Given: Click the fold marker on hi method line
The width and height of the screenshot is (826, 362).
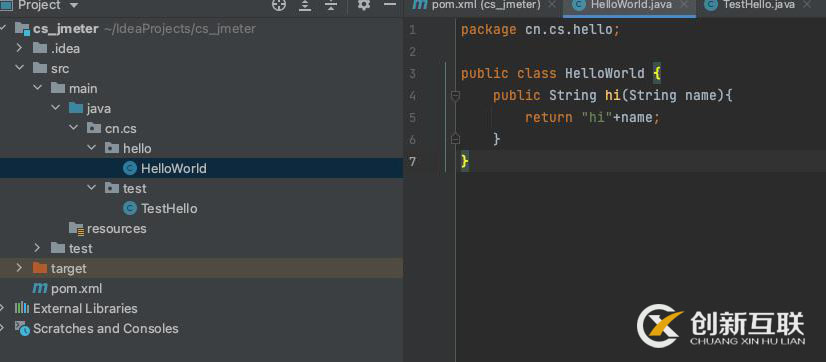Looking at the screenshot, I should (456, 95).
